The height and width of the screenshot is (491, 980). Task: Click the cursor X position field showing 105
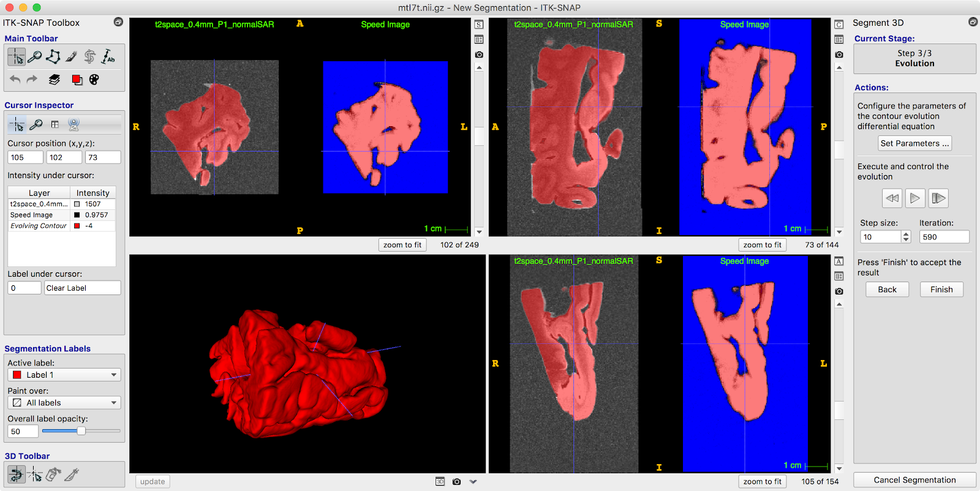pyautogui.click(x=25, y=157)
